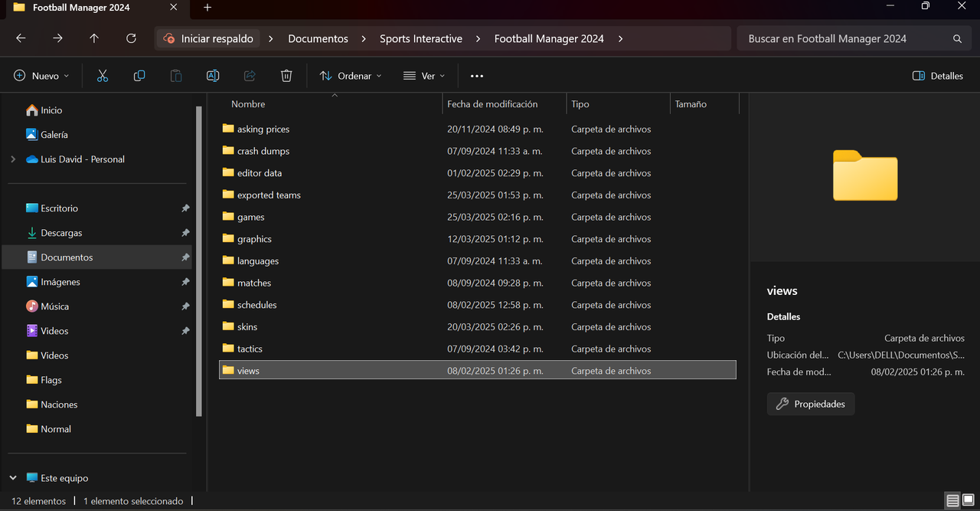Screen dimensions: 980x511
Task: Go back with the left arrow
Action: (21, 38)
